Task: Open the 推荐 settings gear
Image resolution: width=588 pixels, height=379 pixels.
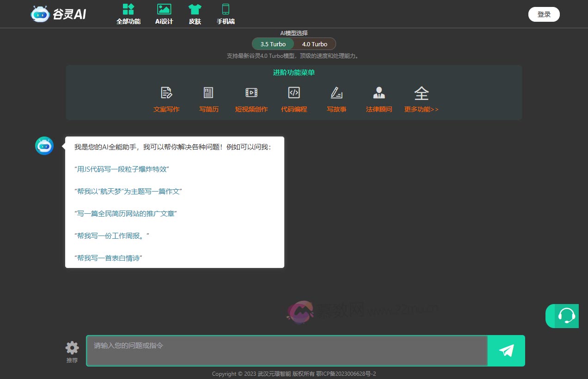Action: click(72, 347)
